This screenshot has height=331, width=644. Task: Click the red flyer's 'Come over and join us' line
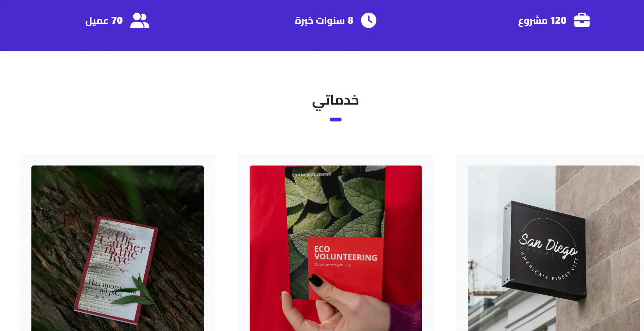click(333, 265)
